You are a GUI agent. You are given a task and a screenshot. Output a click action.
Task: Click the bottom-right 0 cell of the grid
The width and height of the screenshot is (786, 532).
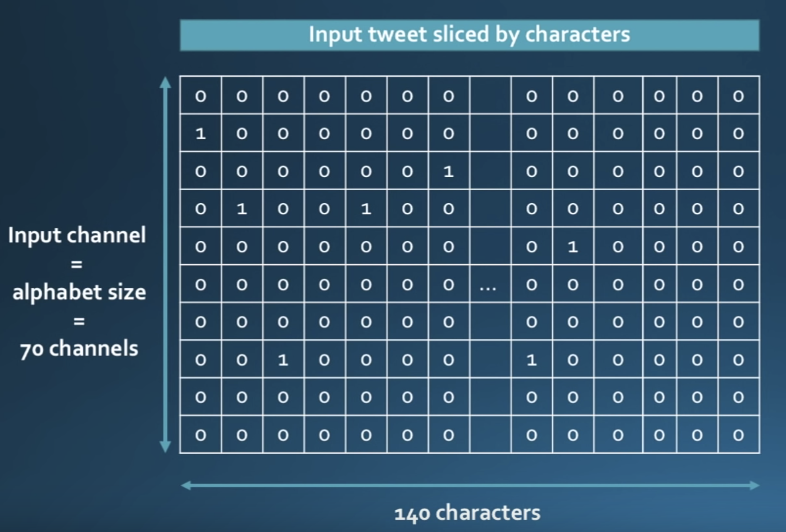[x=739, y=434]
